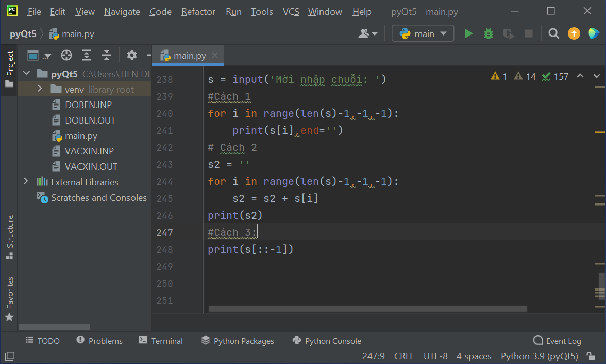This screenshot has height=364, width=606.
Task: Go to next highlighted problem arrow
Action: tap(597, 76)
